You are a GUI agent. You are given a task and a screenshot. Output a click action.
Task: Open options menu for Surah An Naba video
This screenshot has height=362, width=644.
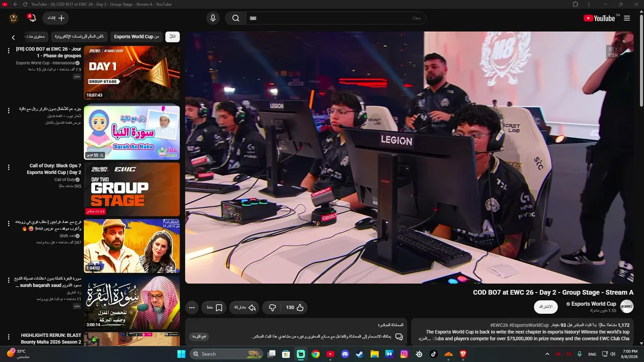click(9, 111)
